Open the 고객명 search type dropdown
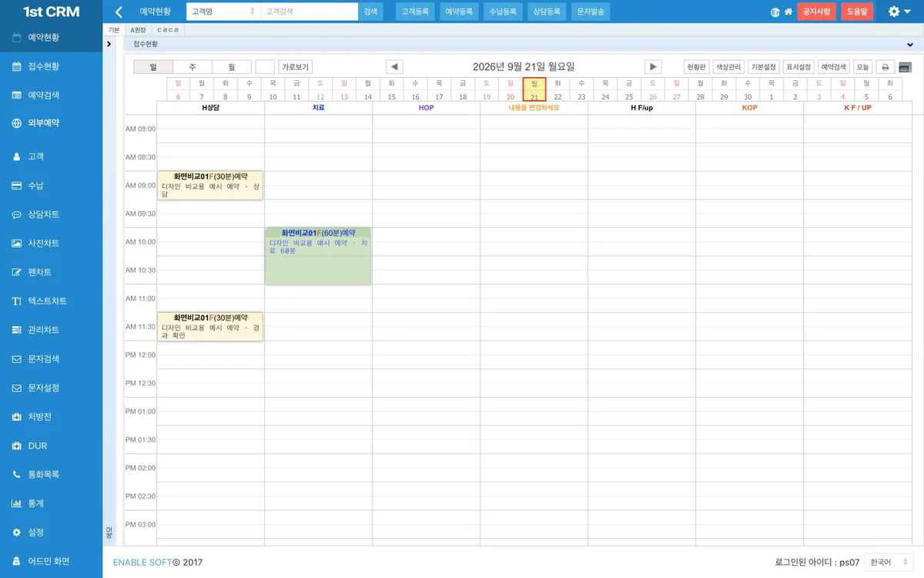924x578 pixels. pyautogui.click(x=223, y=12)
